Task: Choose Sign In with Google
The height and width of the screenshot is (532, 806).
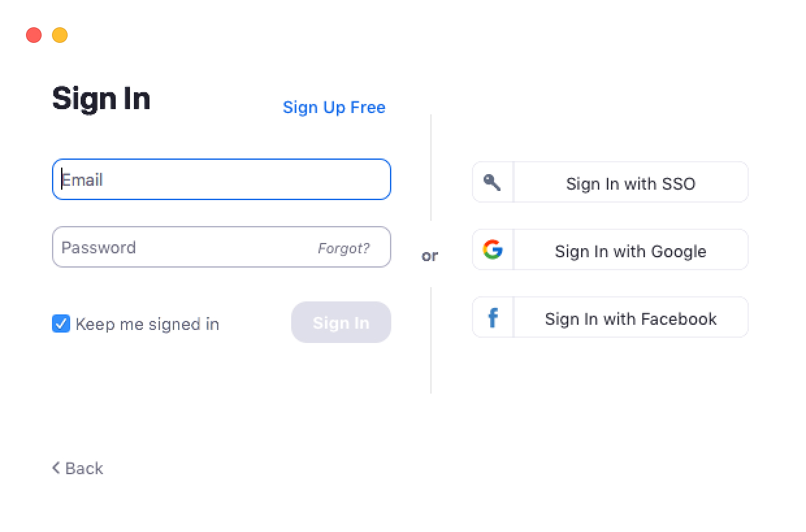Action: (x=610, y=249)
